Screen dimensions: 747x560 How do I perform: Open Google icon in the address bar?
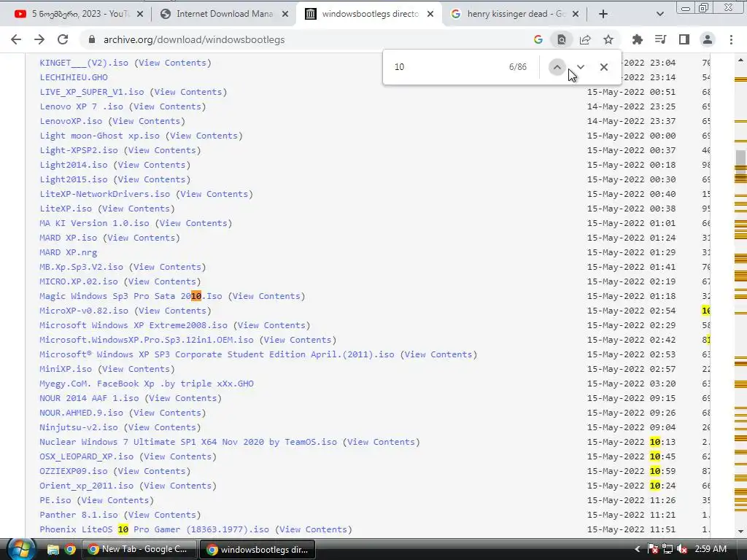[538, 39]
